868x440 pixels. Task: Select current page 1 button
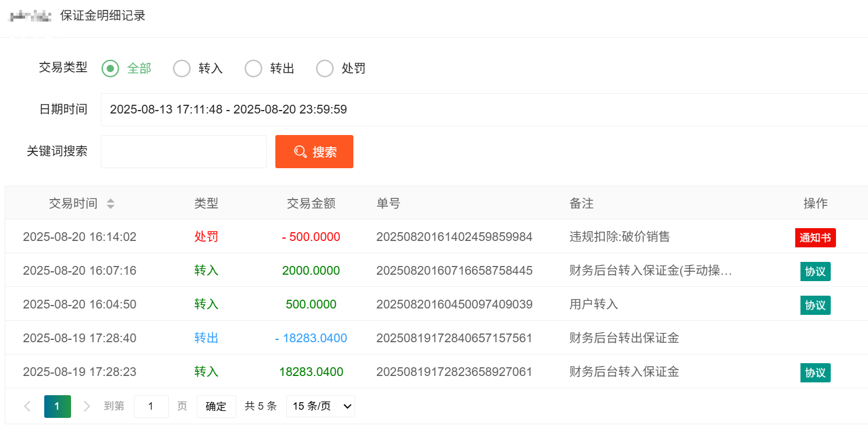pyautogui.click(x=58, y=406)
